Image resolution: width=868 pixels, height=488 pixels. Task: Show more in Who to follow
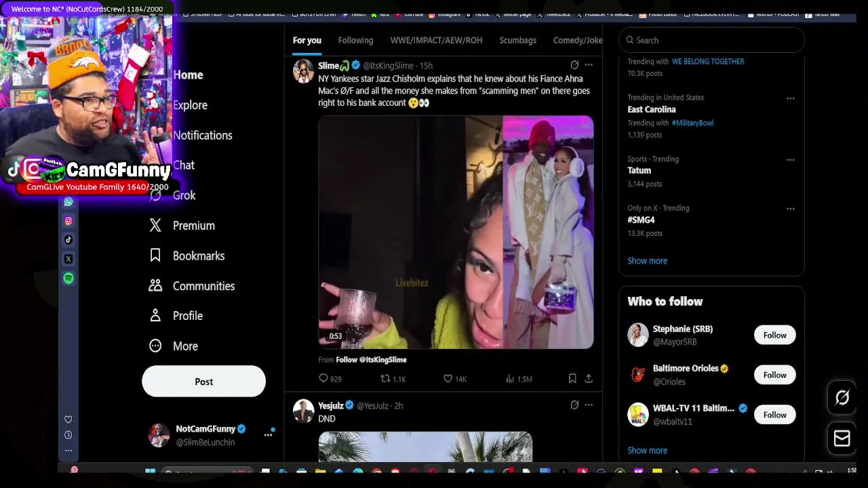click(647, 450)
